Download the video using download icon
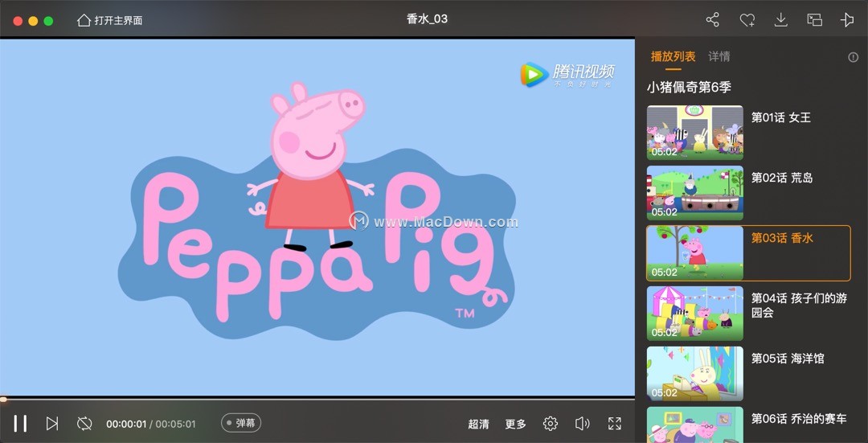 pyautogui.click(x=780, y=20)
